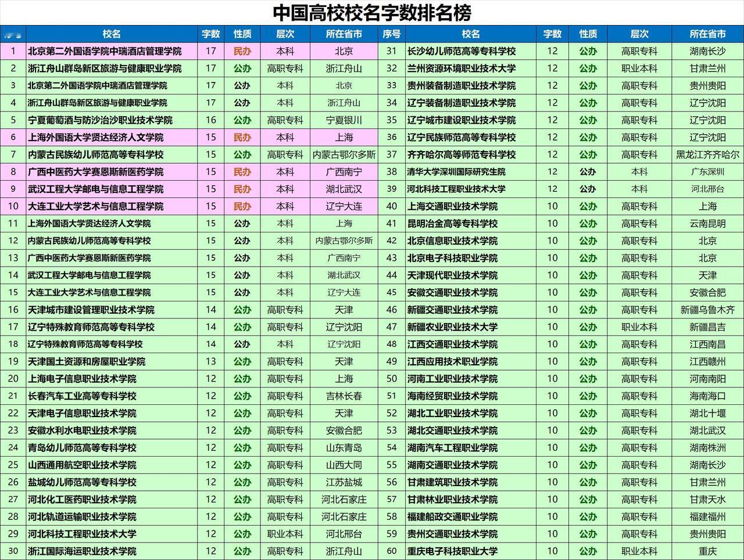The height and width of the screenshot is (560, 744).
Task: Click school name 福建船政交通职业学院
Action: tap(452, 516)
